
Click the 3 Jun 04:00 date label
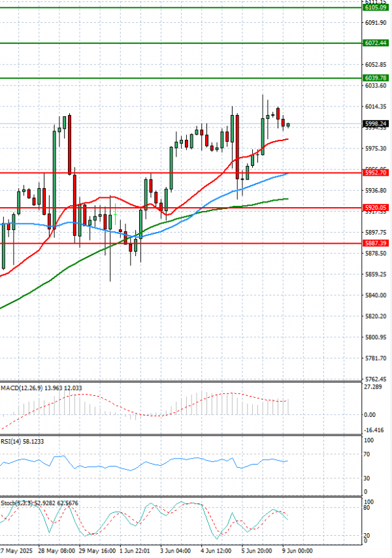point(176,551)
